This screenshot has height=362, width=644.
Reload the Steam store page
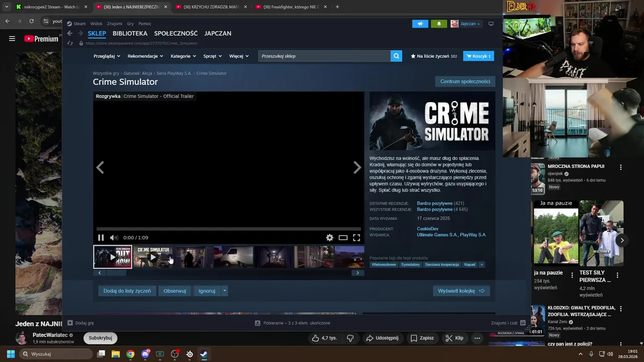click(70, 43)
